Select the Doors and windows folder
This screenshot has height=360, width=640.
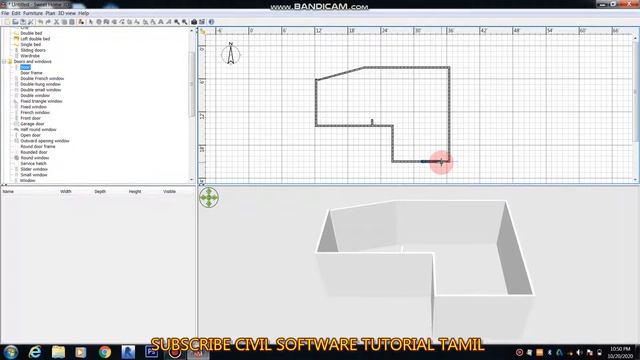pyautogui.click(x=33, y=62)
